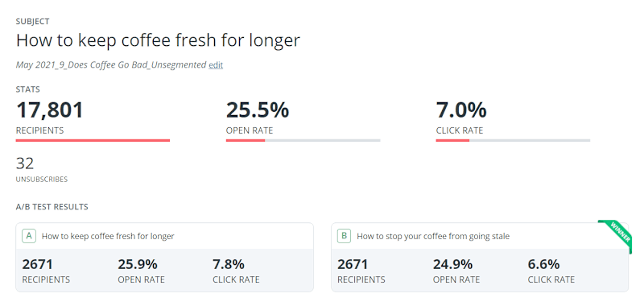Click the campaign name italic text
Viewport: 644px width, 302px height.
(x=111, y=64)
